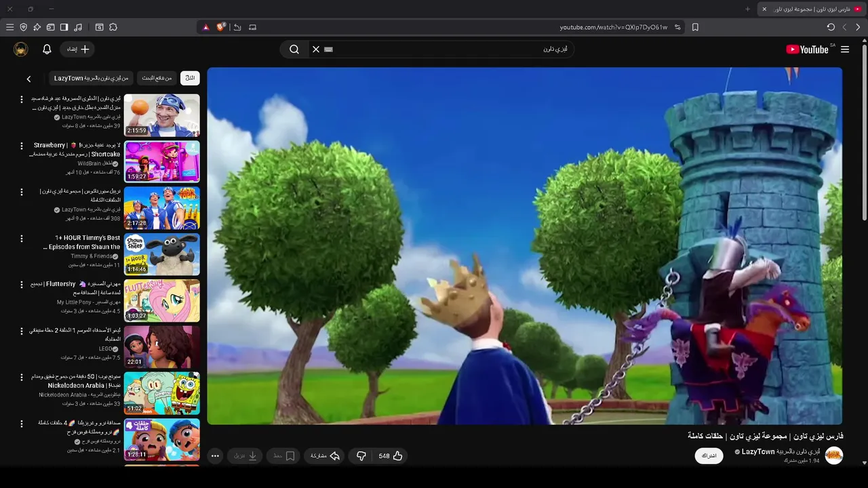
Task: Bookmark this page icon
Action: pos(695,27)
